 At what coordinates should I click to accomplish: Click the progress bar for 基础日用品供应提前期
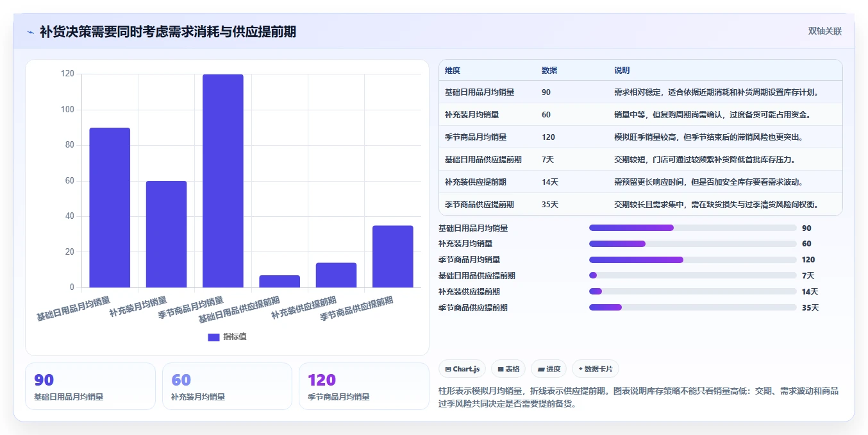coord(692,275)
